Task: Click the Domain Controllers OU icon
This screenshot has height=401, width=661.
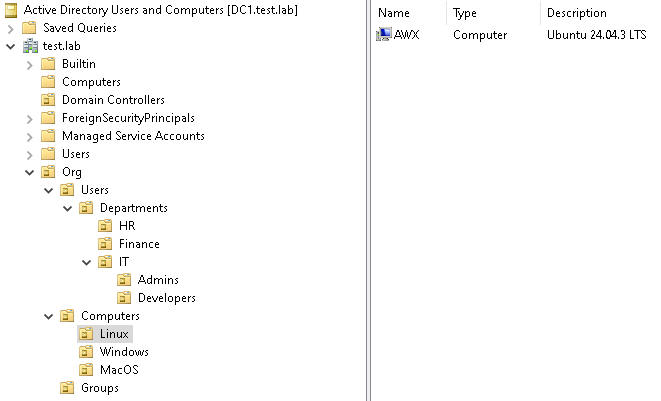Action: pyautogui.click(x=48, y=100)
